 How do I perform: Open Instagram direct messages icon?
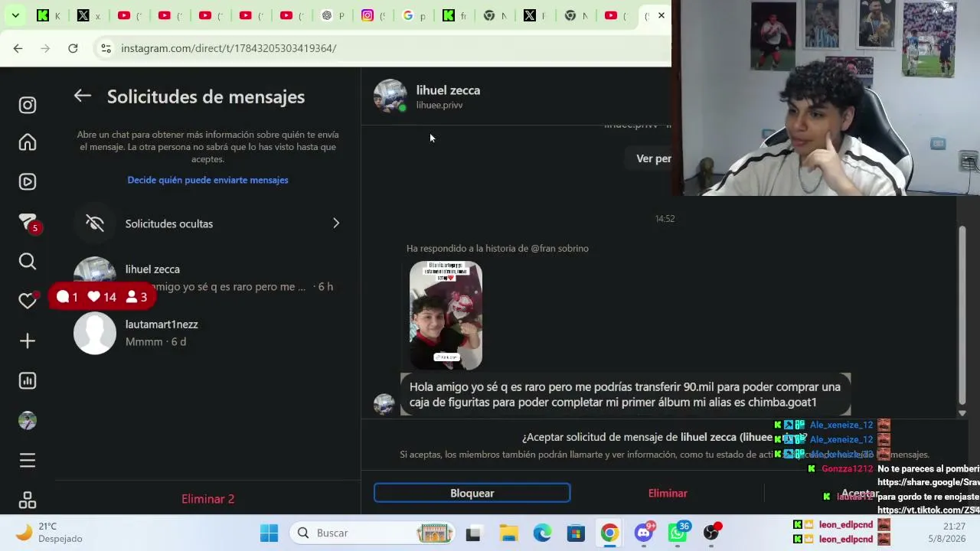pyautogui.click(x=28, y=222)
